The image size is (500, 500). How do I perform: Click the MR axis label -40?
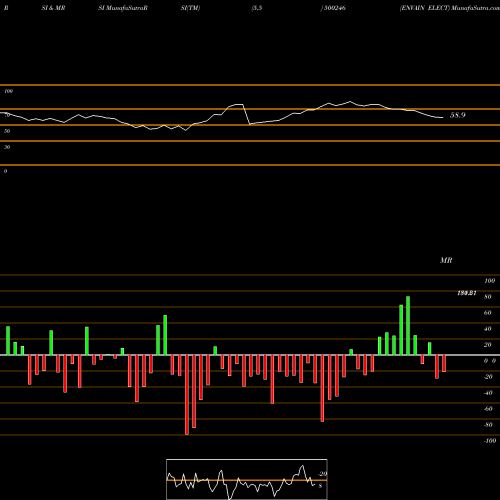point(488,393)
